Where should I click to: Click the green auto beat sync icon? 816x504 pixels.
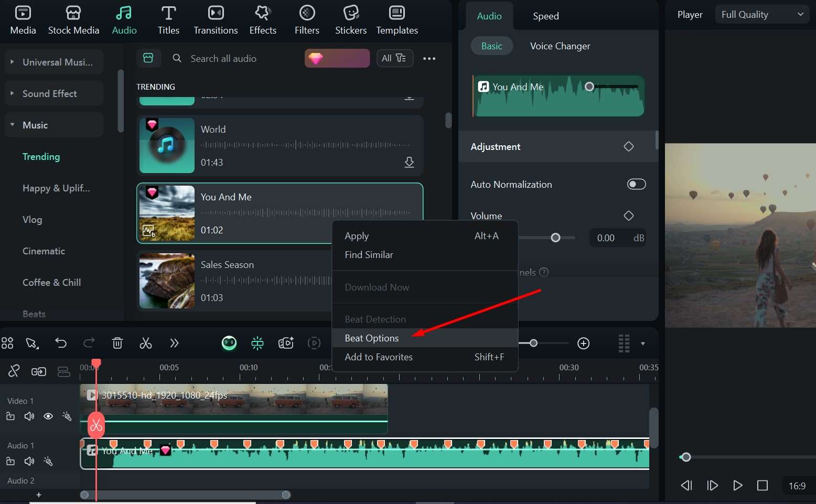(257, 343)
